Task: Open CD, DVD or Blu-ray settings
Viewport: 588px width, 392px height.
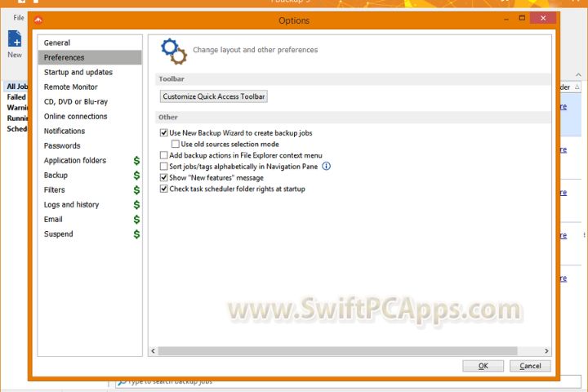Action: coord(90,101)
